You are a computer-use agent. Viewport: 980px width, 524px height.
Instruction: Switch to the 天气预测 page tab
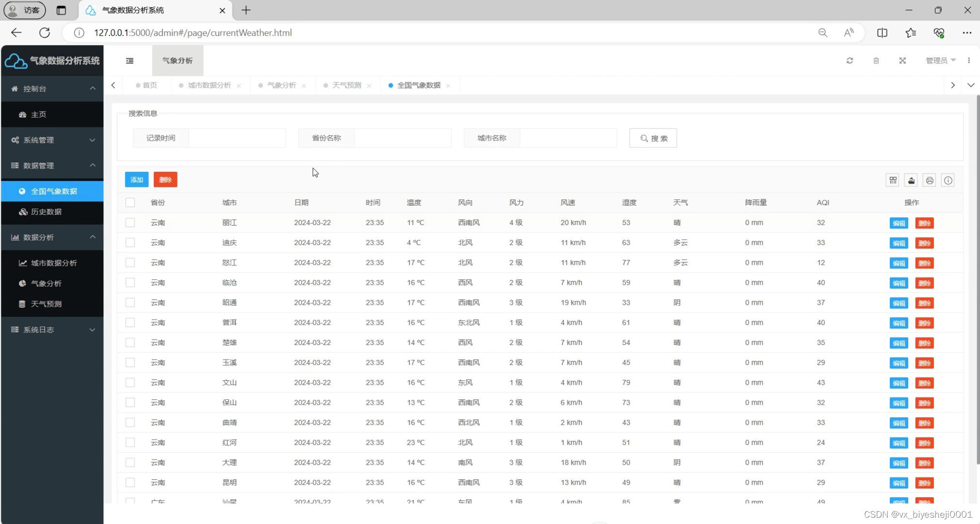point(346,85)
